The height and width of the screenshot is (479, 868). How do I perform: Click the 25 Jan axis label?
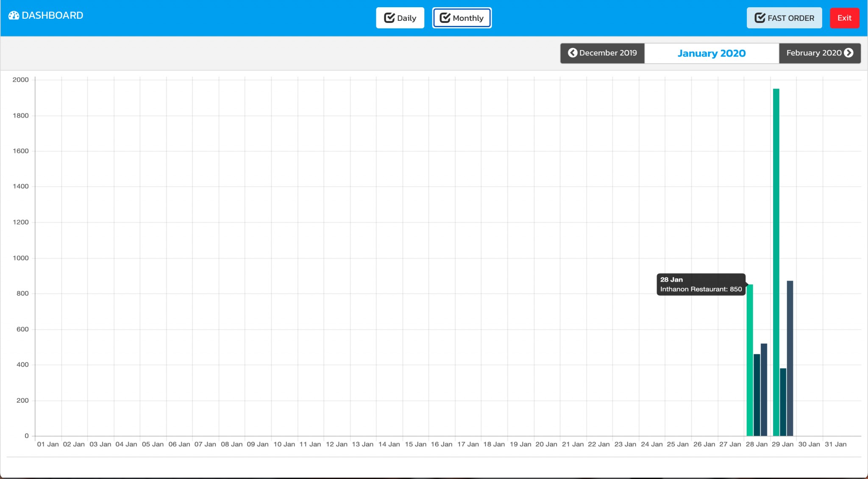(x=678, y=444)
